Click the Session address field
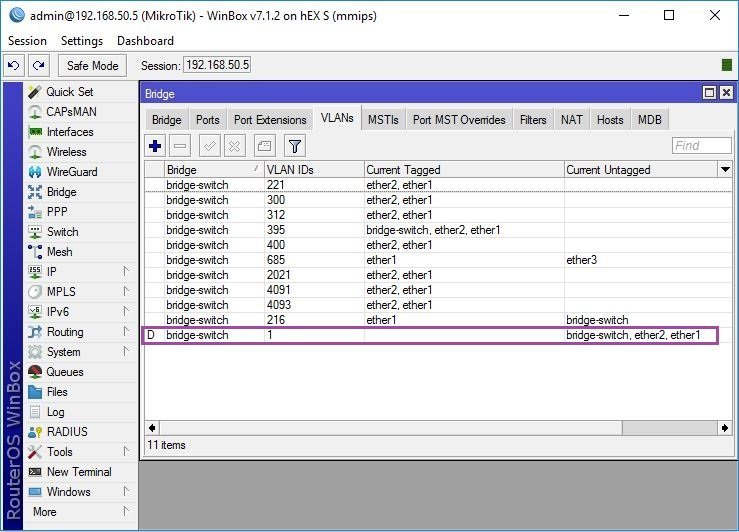 [x=217, y=65]
